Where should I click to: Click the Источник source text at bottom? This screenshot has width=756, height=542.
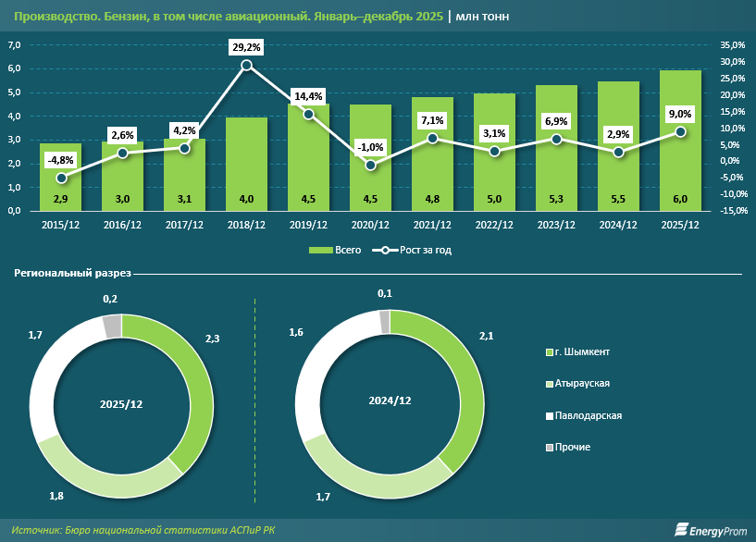click(144, 529)
